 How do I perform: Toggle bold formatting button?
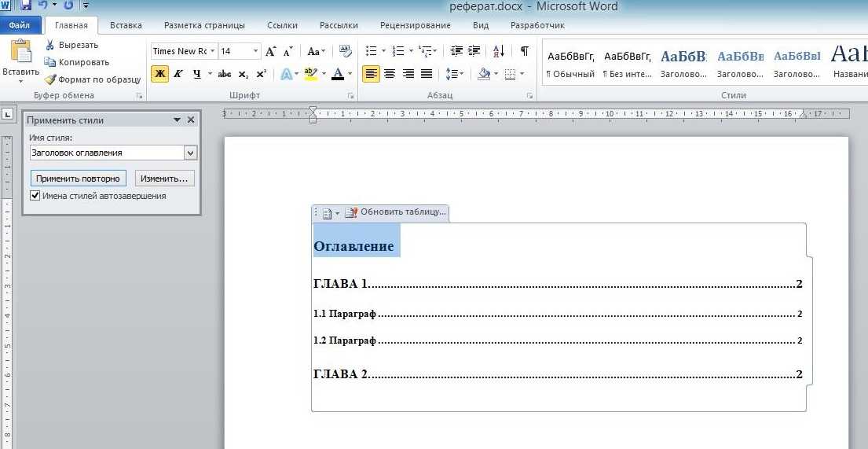159,74
